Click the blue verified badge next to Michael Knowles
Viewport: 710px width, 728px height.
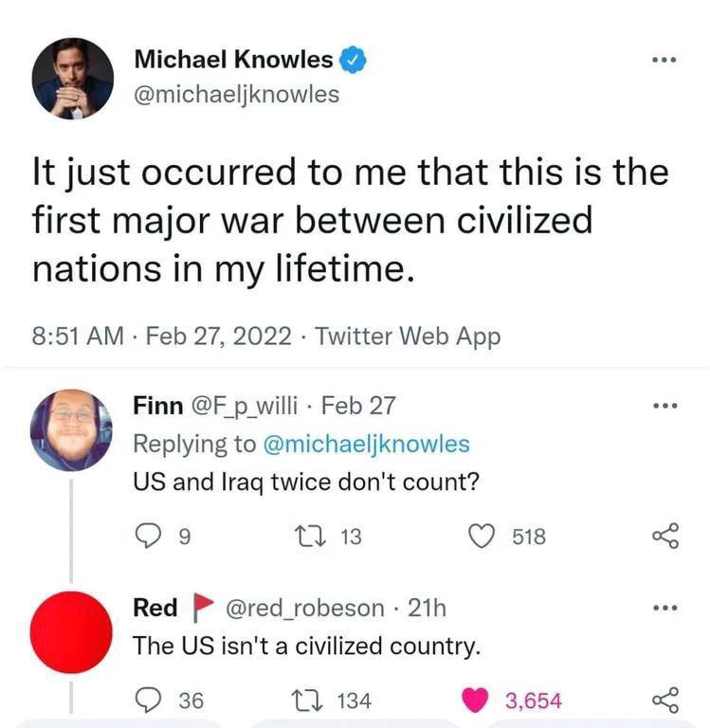click(x=354, y=60)
